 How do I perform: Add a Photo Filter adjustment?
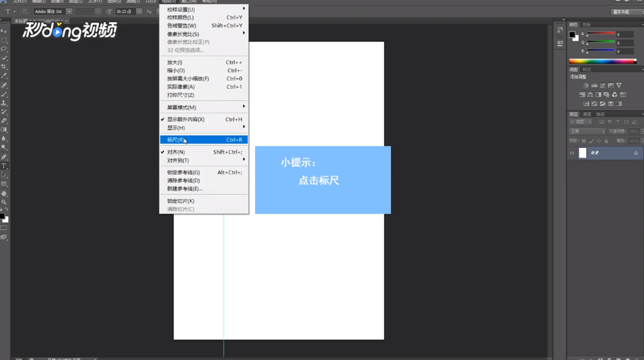[x=607, y=94]
